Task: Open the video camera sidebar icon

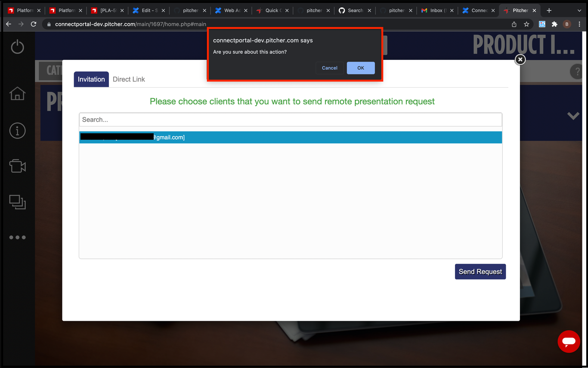Action: click(17, 166)
